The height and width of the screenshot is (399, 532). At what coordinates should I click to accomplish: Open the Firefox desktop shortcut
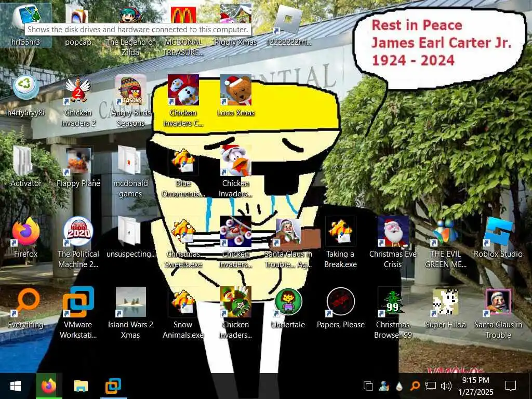[26, 237]
